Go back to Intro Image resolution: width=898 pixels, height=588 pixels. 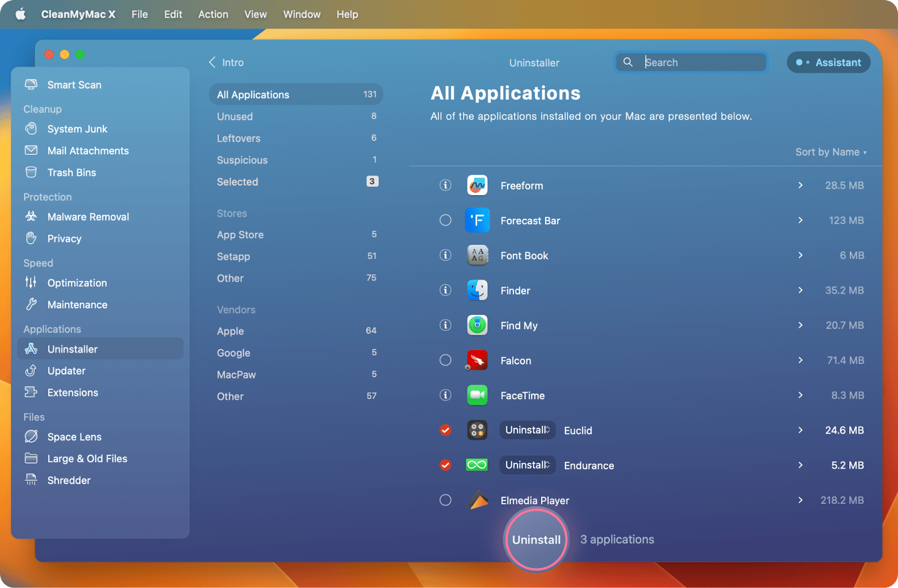(x=226, y=62)
